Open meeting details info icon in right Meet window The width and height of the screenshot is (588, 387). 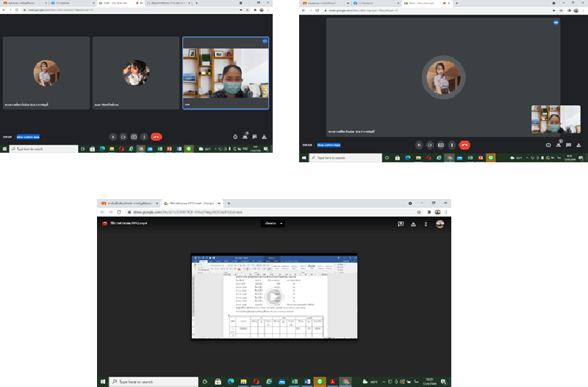[548, 145]
